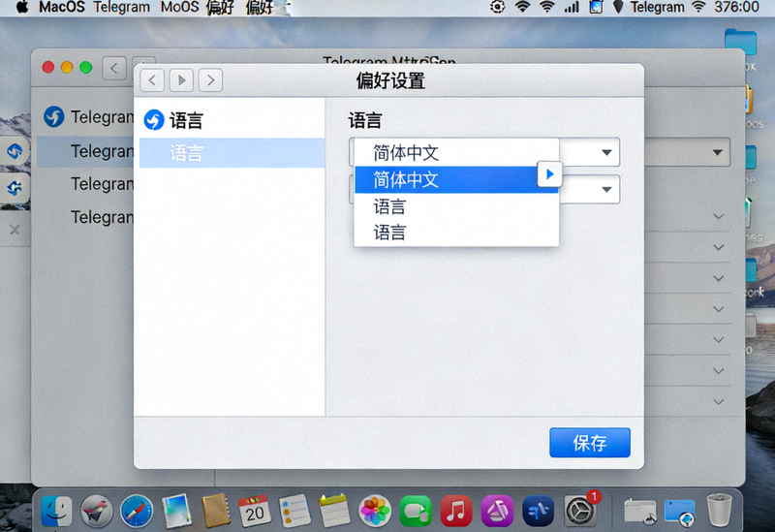Go back in the 偏好设置 toolbar

152,80
